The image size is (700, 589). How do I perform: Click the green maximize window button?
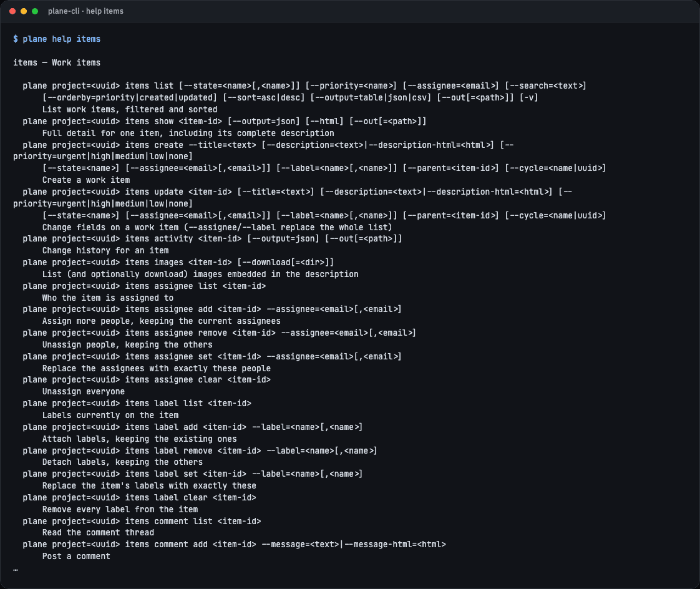click(x=35, y=11)
